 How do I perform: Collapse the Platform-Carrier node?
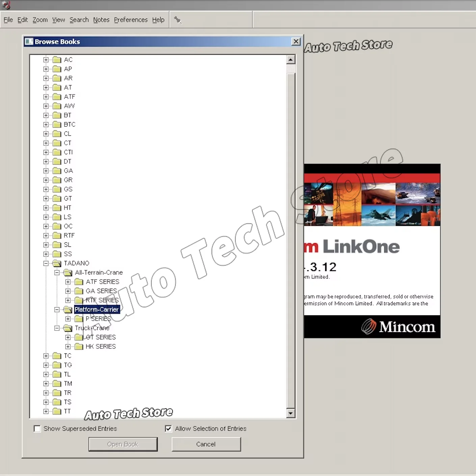pyautogui.click(x=57, y=310)
